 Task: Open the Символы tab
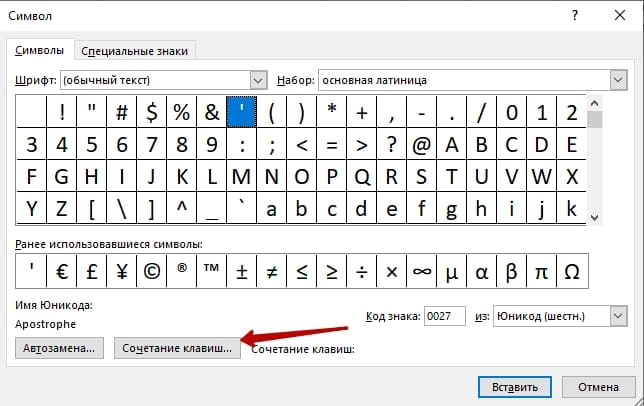coord(42,51)
